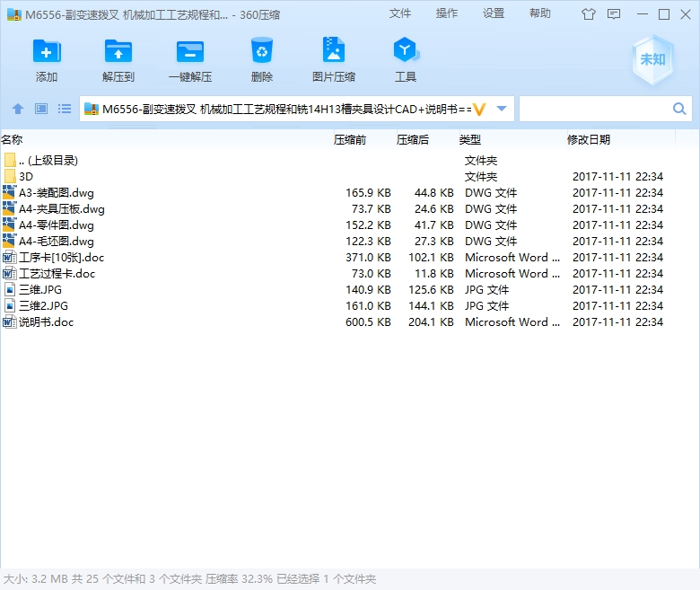Viewport: 700px width, 590px height.
Task: Click the A4-夹具压板.dwg file icon
Action: point(9,208)
